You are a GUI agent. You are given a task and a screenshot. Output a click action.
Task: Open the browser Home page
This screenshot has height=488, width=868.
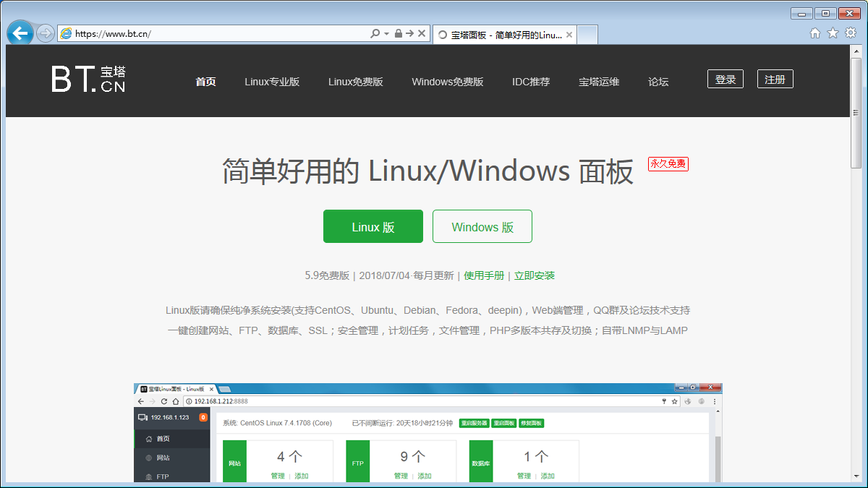[x=814, y=33]
